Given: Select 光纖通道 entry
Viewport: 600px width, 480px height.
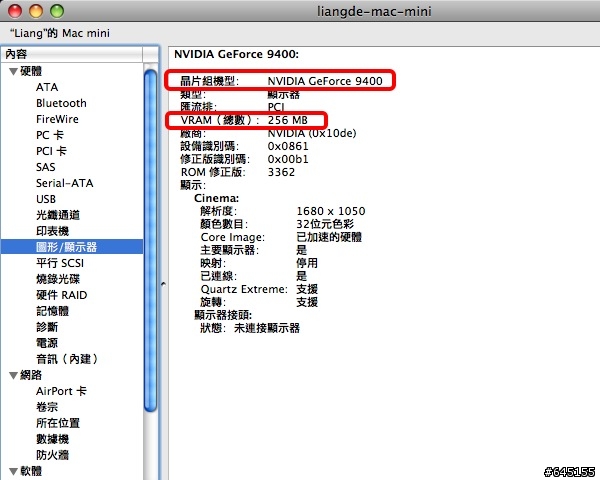Looking at the screenshot, I should [58, 215].
